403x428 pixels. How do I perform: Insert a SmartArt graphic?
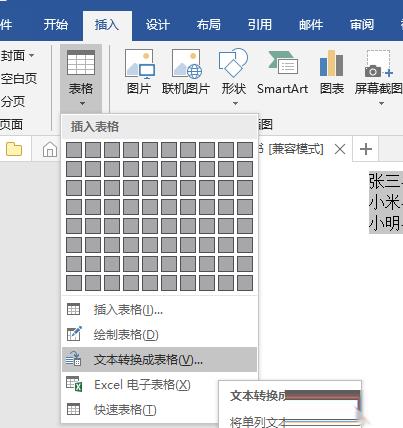click(x=282, y=72)
